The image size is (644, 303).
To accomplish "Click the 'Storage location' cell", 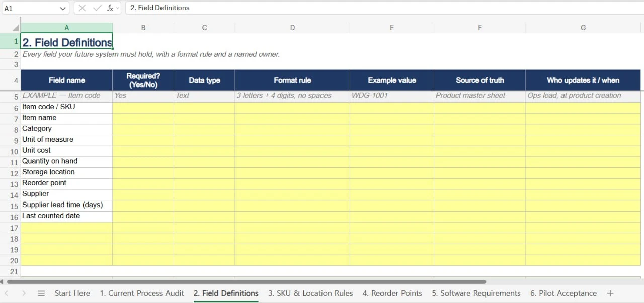I will tap(66, 172).
